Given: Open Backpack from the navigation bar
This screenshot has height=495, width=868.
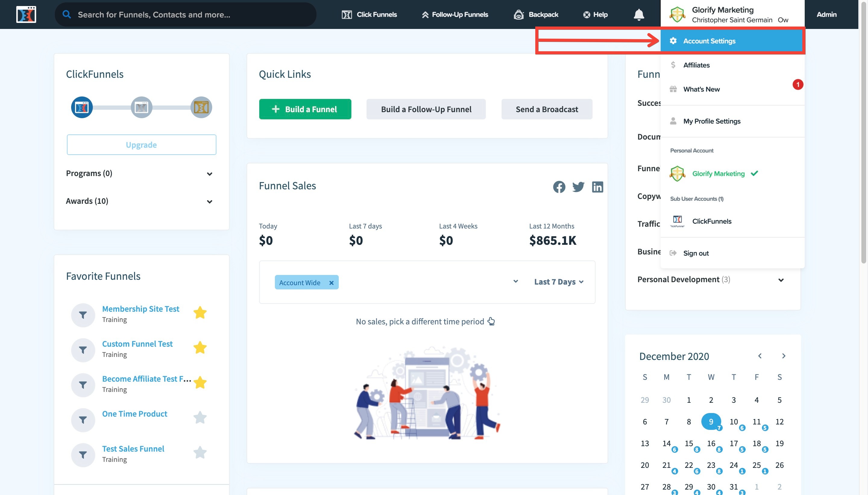Looking at the screenshot, I should point(536,14).
